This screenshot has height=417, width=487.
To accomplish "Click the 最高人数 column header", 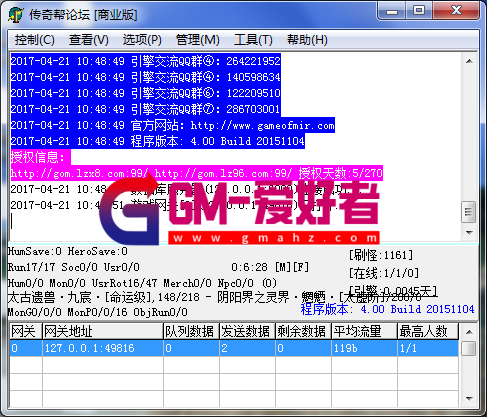I will pos(428,331).
